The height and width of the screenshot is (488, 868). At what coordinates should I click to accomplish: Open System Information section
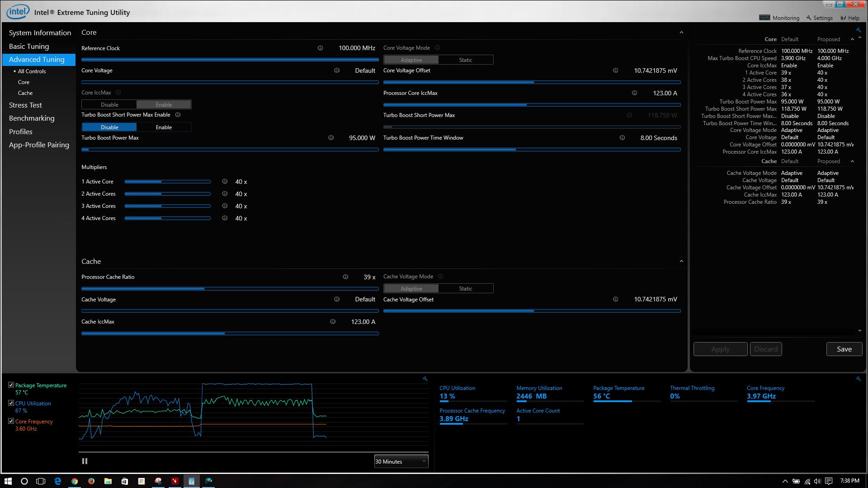40,33
